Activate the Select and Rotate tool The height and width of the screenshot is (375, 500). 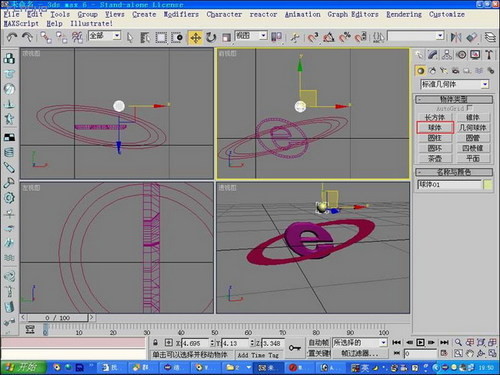point(211,37)
